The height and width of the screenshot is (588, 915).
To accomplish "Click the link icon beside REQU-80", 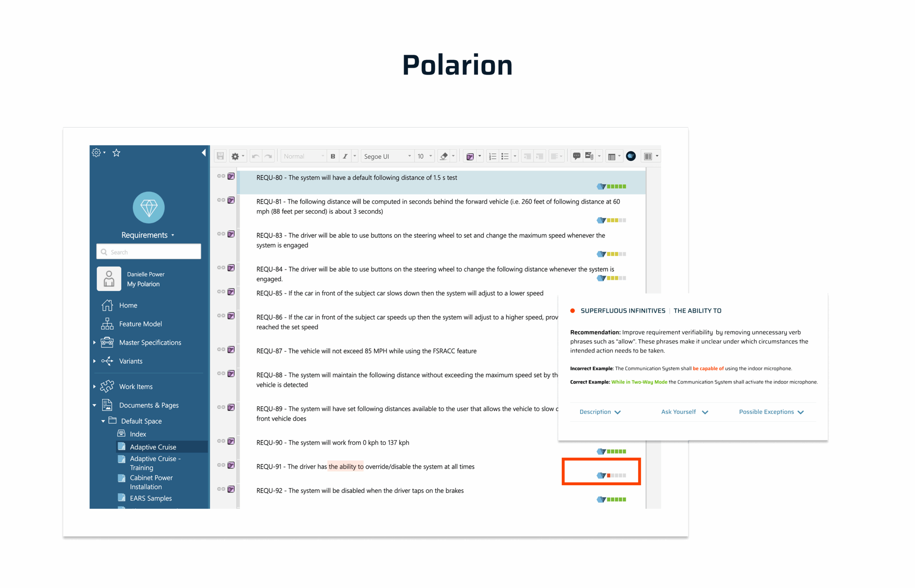I will [221, 176].
